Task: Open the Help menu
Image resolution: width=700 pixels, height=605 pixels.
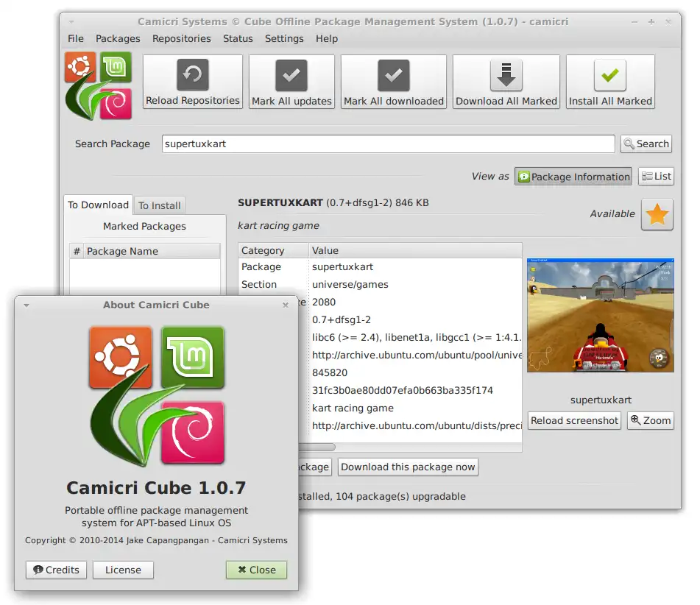Action: [327, 39]
